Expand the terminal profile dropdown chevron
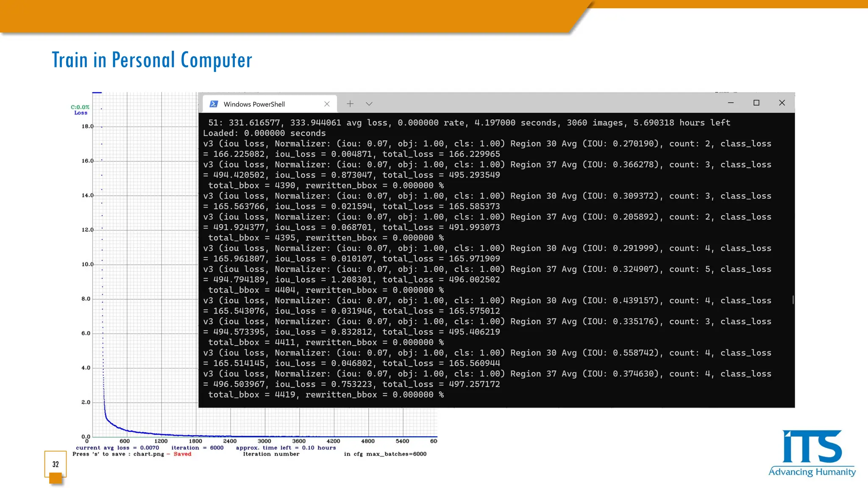 [x=369, y=104]
